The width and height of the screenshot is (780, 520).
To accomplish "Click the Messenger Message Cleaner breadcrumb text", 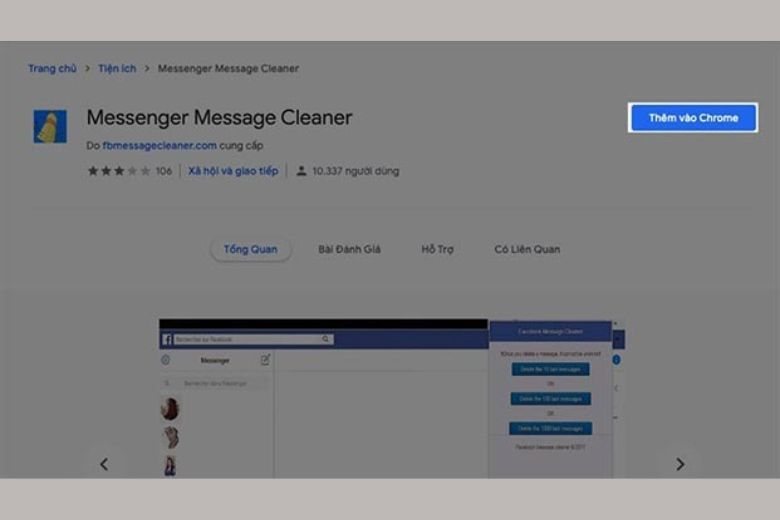I will [228, 69].
